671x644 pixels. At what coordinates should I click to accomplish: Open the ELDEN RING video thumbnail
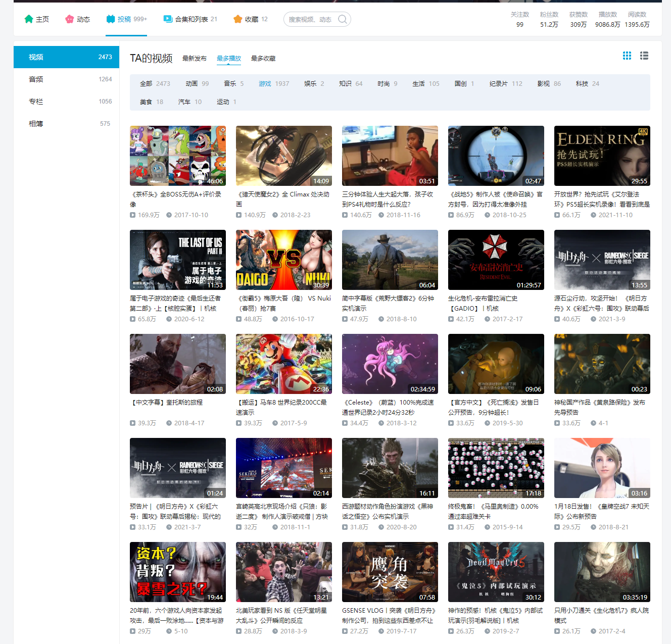coord(602,156)
